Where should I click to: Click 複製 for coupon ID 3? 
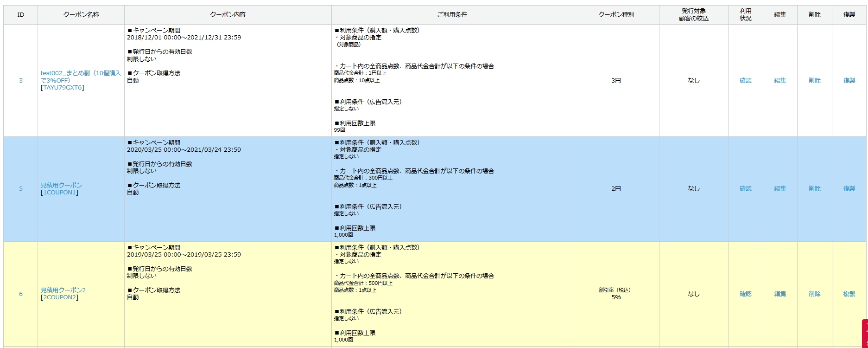(x=849, y=81)
